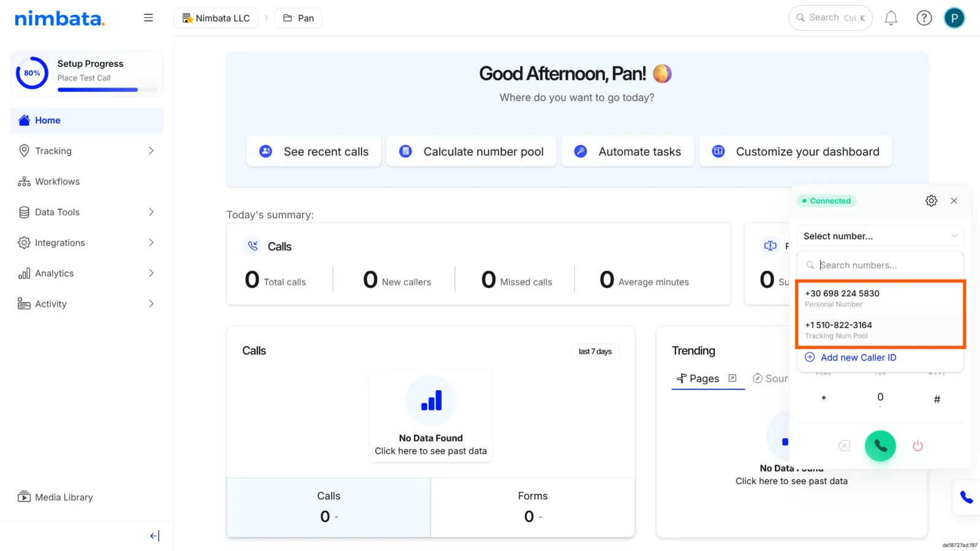Image resolution: width=980 pixels, height=551 pixels.
Task: Click Search numbers input field
Action: (x=880, y=265)
